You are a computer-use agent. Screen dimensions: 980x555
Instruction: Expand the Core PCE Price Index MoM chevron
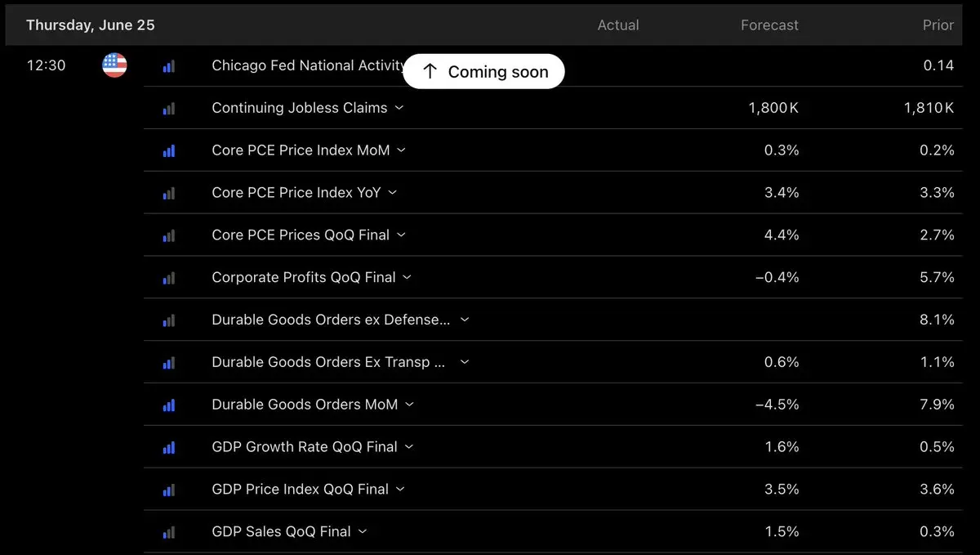(402, 150)
